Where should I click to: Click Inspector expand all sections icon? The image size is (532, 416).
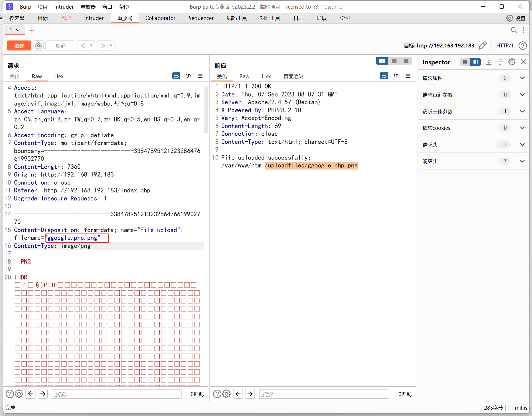[x=488, y=62]
